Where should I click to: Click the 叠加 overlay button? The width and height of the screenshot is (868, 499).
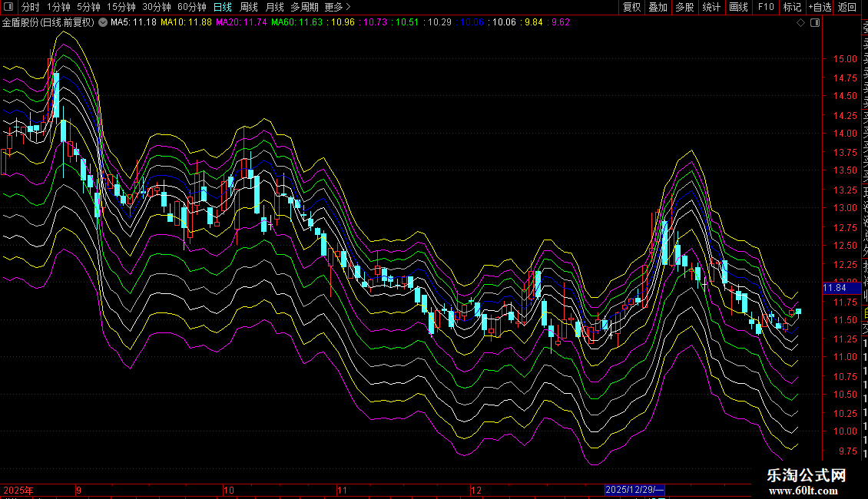[658, 7]
